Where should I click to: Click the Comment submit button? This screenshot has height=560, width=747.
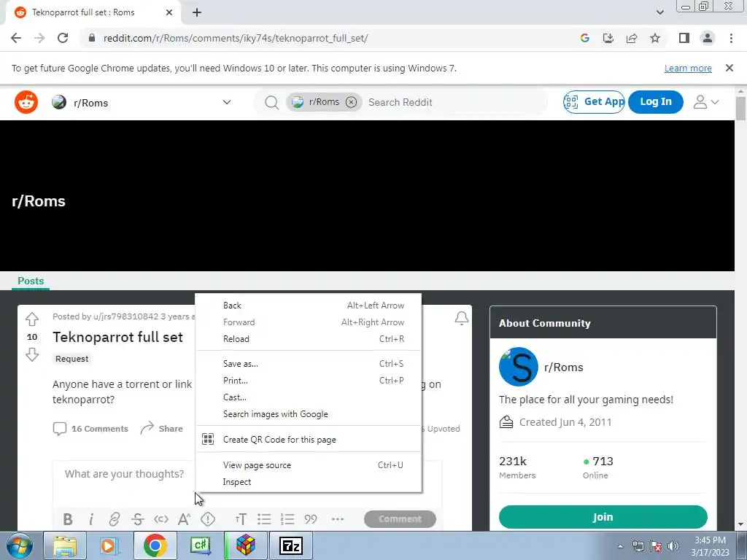coord(400,519)
